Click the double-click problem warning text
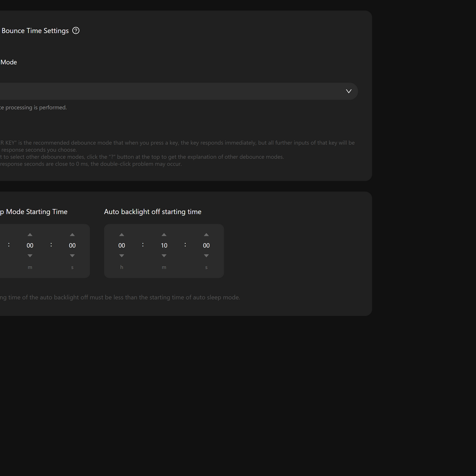This screenshot has height=476, width=476. [x=91, y=164]
